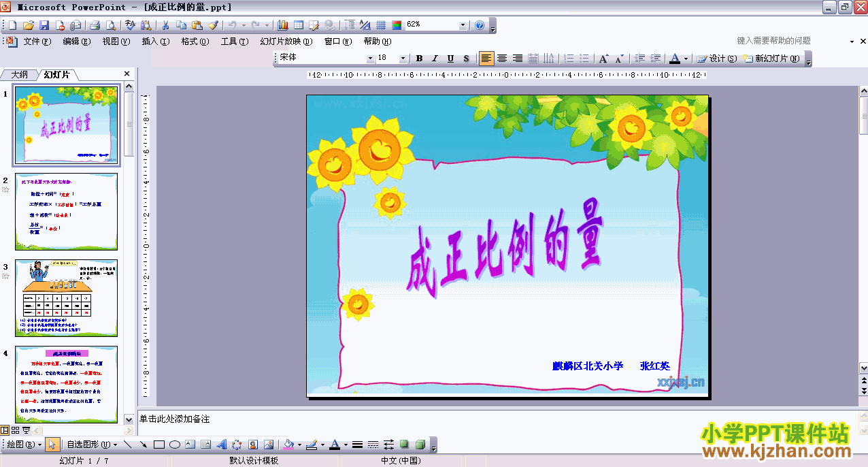Toggle italic formatting

(435, 59)
